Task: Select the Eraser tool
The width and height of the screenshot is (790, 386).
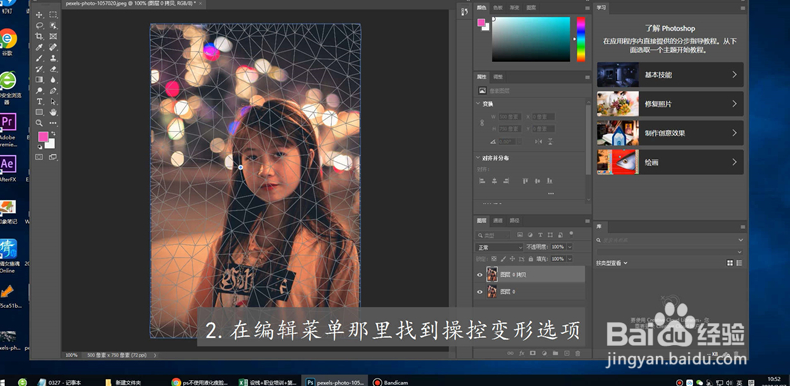Action: [53, 68]
